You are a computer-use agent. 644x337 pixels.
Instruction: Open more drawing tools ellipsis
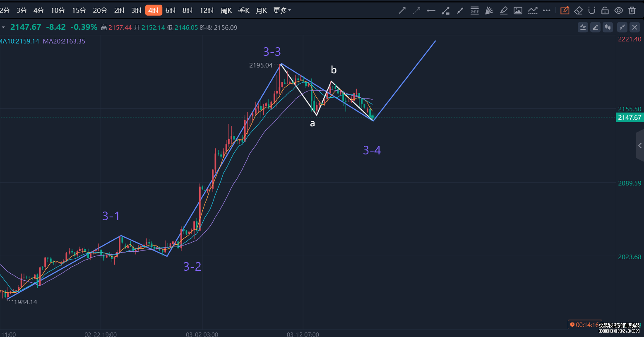click(547, 10)
